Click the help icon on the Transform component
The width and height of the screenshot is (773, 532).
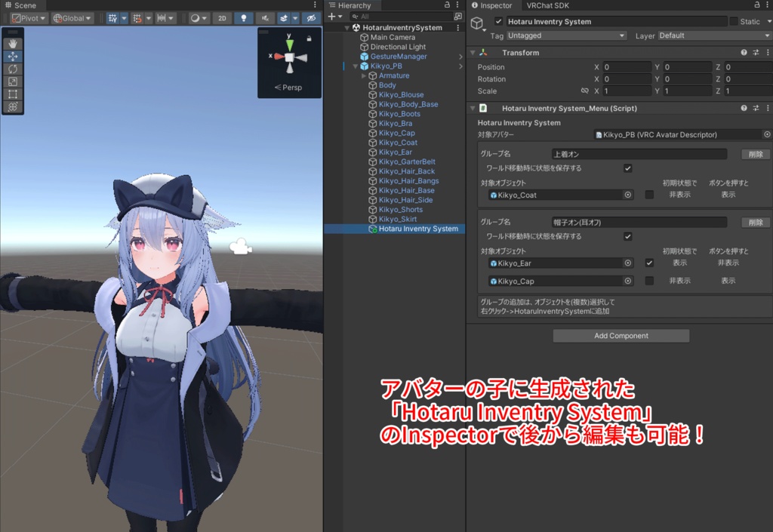pyautogui.click(x=744, y=52)
